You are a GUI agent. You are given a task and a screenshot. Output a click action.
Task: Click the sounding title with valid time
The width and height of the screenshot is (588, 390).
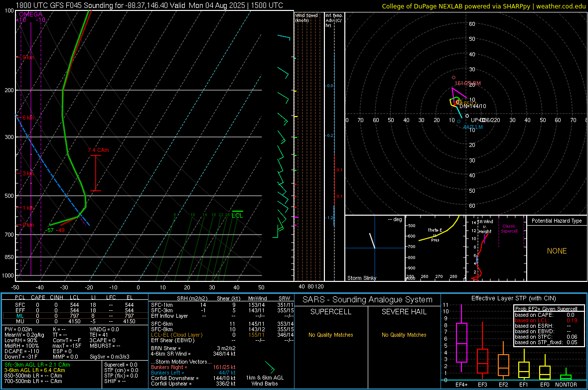click(x=149, y=5)
